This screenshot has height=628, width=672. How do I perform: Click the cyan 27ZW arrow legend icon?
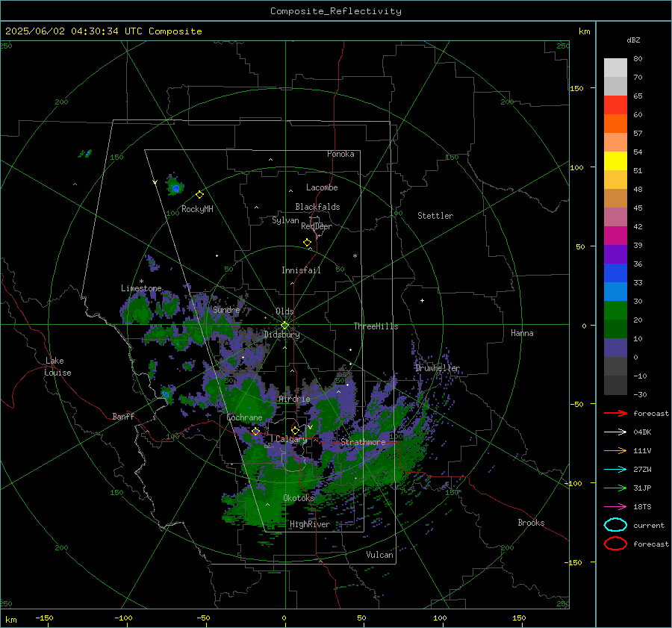coord(615,470)
